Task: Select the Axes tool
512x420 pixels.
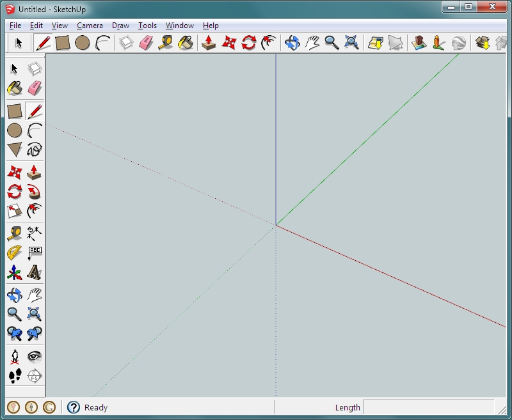Action: pos(14,272)
